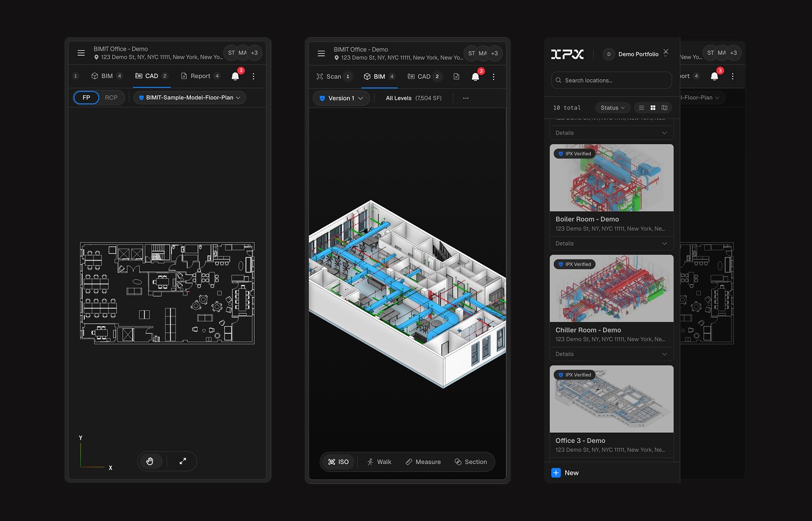Screen dimensions: 812x521
Task: Click the Office 3 model thumbnail
Action: pyautogui.click(x=611, y=399)
